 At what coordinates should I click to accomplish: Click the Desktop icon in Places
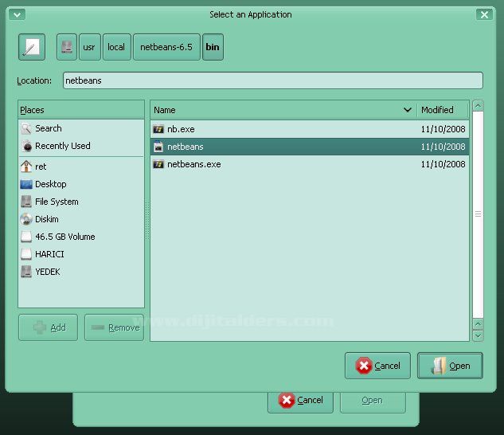(x=26, y=184)
